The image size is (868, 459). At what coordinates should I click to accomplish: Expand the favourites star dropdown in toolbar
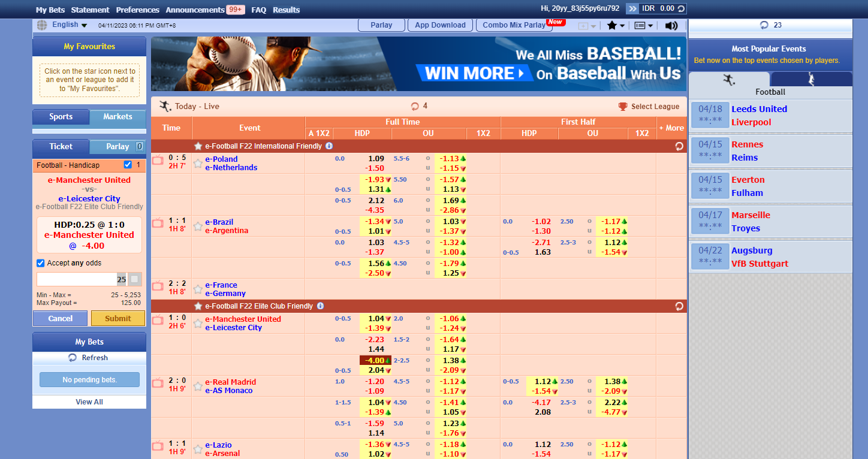pyautogui.click(x=616, y=25)
